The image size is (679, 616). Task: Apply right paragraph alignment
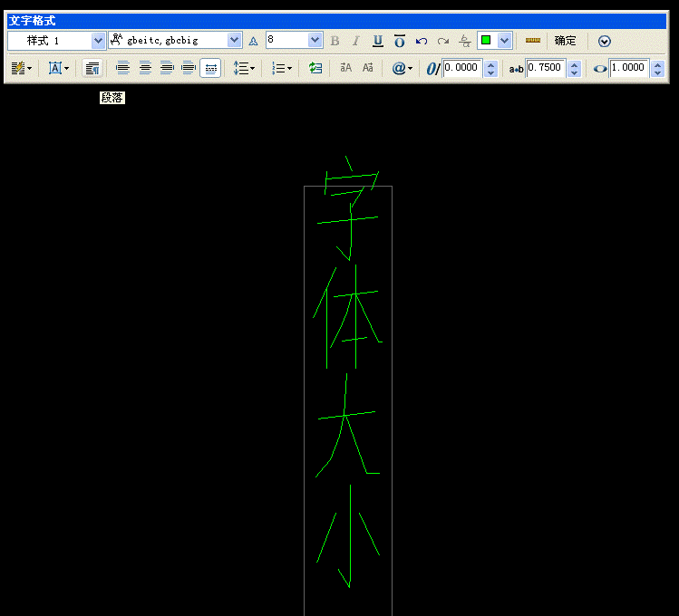167,68
